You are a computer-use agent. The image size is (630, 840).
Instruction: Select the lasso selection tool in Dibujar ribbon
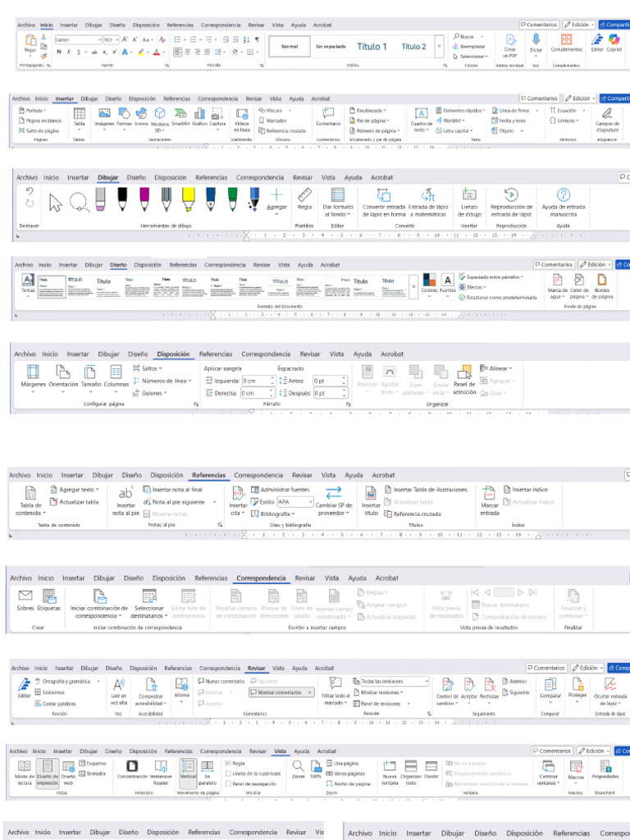click(x=79, y=203)
